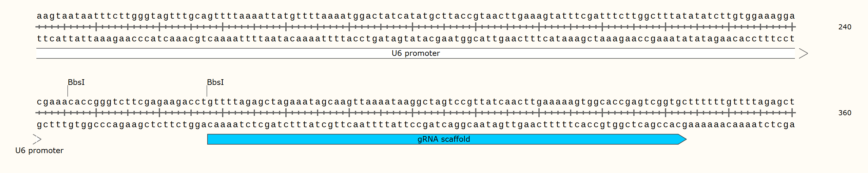
Task: Click the base ruler in the first row
Action: pyautogui.click(x=416, y=27)
